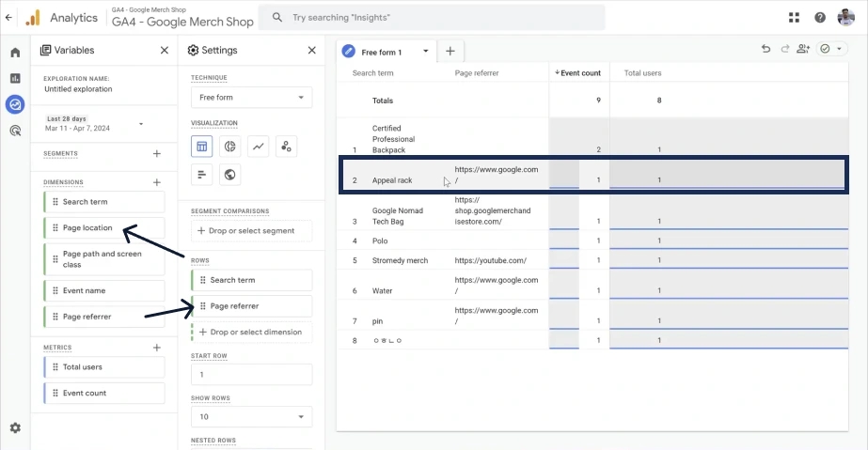This screenshot has width=868, height=450.
Task: Open the Free form 1 tab menu arrow
Action: click(x=426, y=52)
